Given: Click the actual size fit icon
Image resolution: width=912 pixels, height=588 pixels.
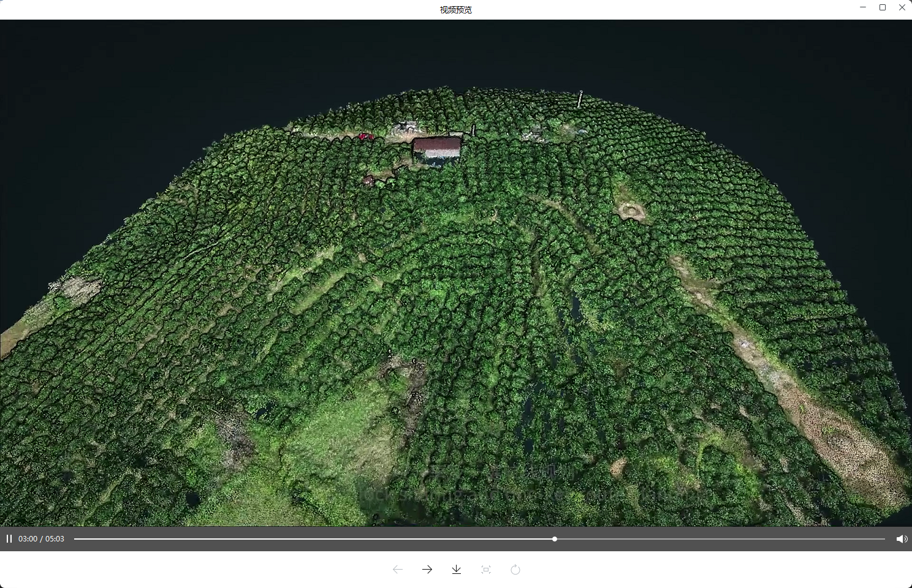Looking at the screenshot, I should click(486, 570).
